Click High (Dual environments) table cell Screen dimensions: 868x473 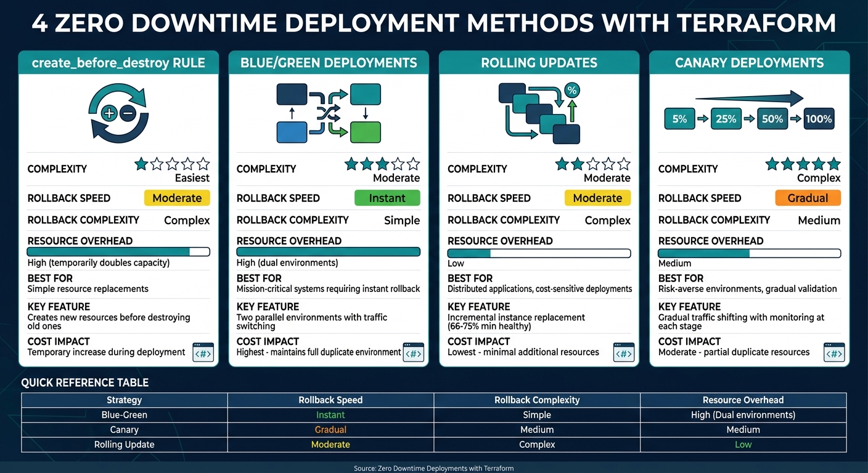click(743, 415)
